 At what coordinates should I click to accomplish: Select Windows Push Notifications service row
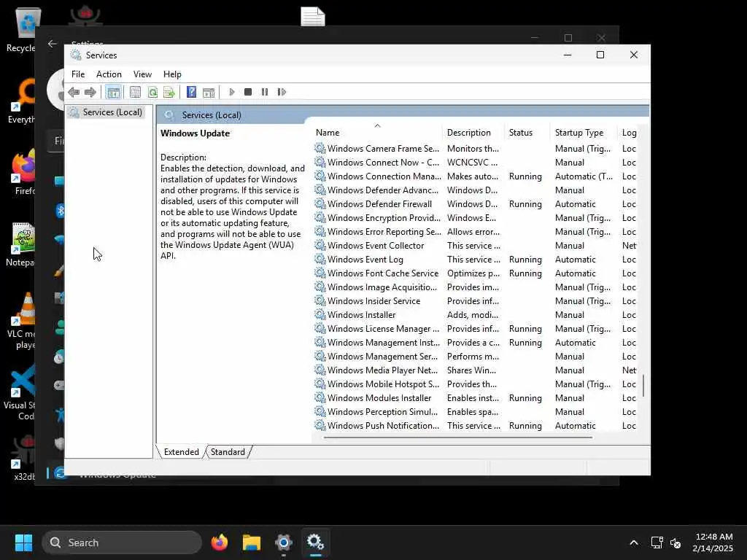476,426
